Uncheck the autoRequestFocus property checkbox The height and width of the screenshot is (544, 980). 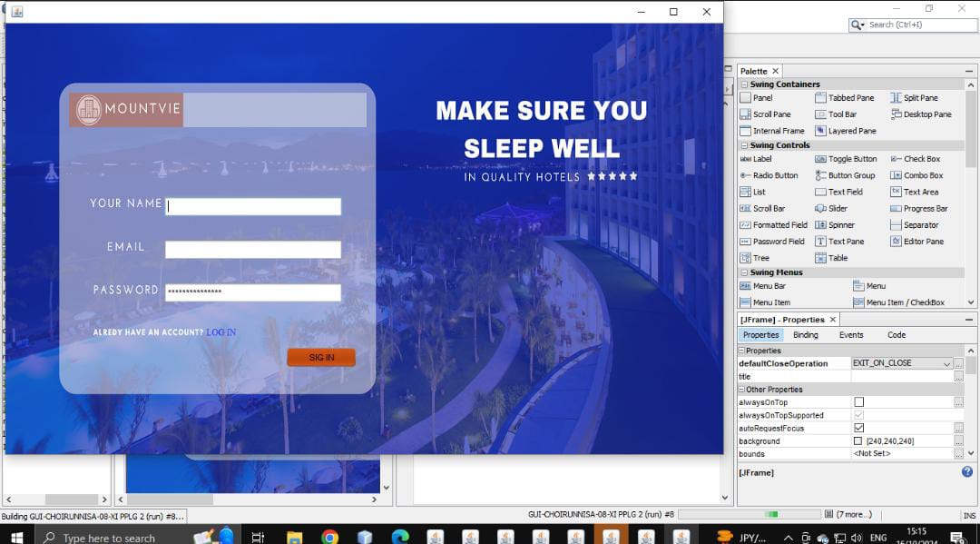tap(858, 428)
